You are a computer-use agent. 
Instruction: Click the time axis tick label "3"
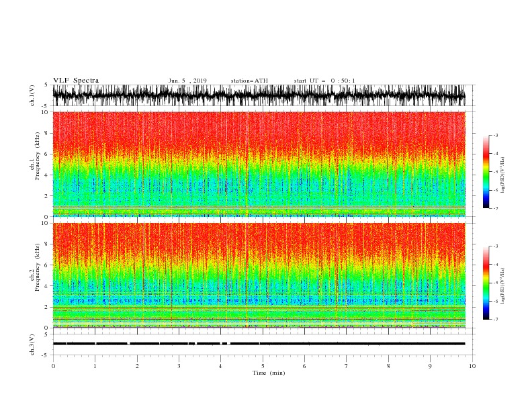[x=179, y=366]
